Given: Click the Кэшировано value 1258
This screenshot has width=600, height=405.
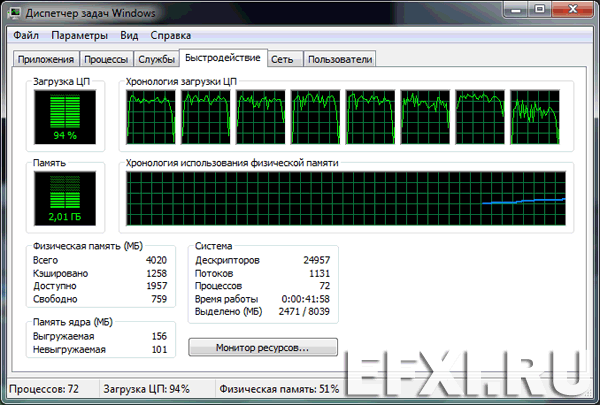Looking at the screenshot, I should click(157, 273).
